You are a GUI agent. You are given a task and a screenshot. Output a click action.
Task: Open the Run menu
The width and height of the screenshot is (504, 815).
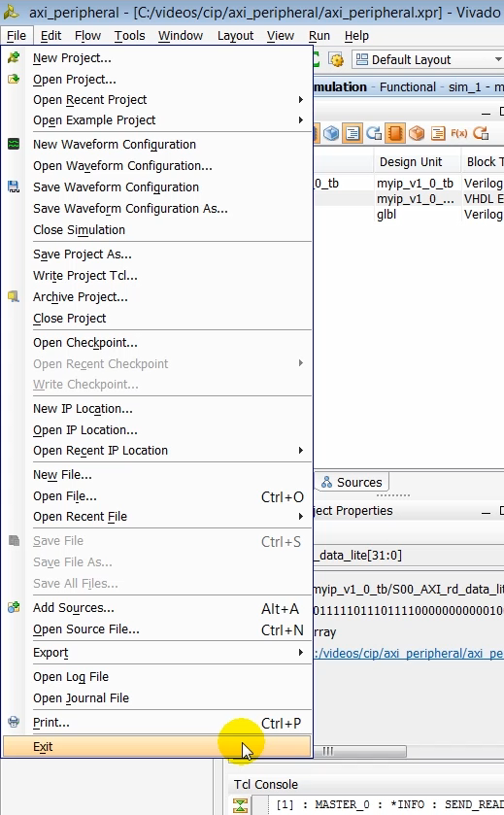click(319, 35)
